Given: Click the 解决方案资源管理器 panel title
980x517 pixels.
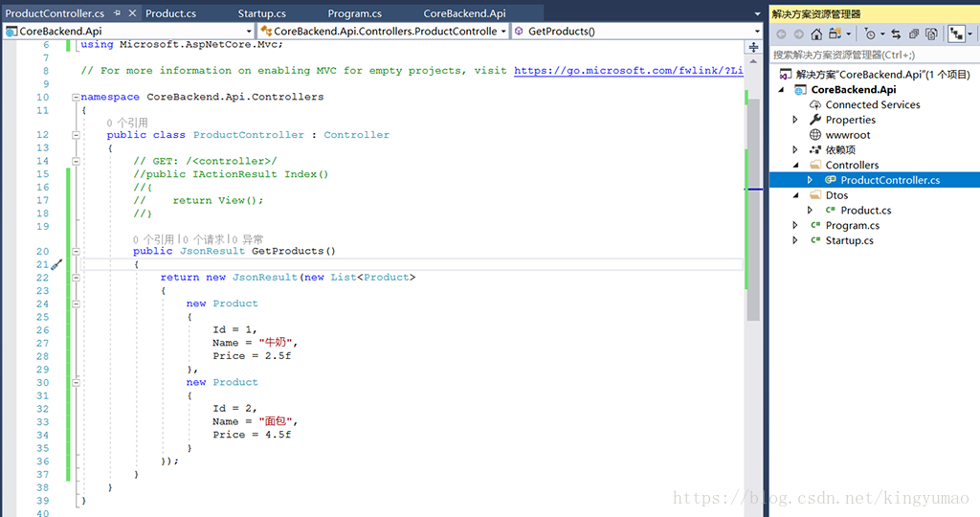Looking at the screenshot, I should (816, 13).
